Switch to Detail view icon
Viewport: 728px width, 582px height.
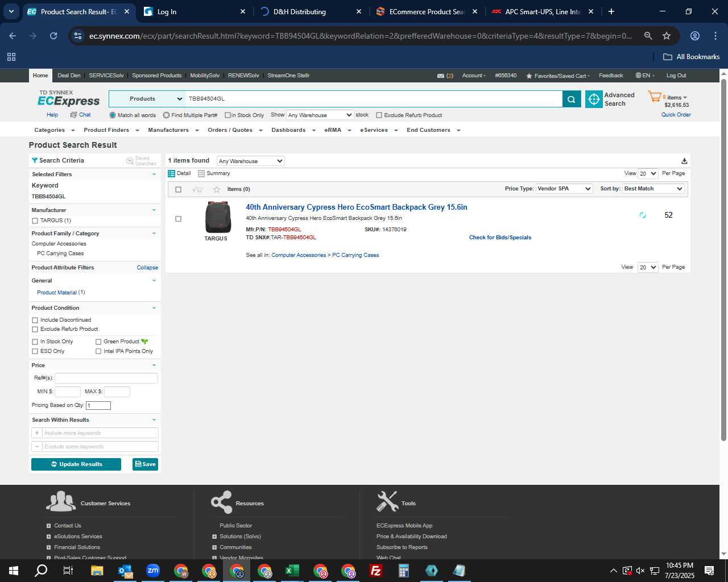click(171, 173)
